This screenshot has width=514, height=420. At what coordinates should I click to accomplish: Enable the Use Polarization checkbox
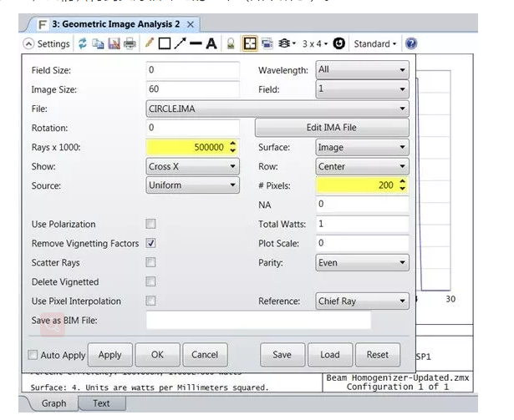[x=150, y=224]
